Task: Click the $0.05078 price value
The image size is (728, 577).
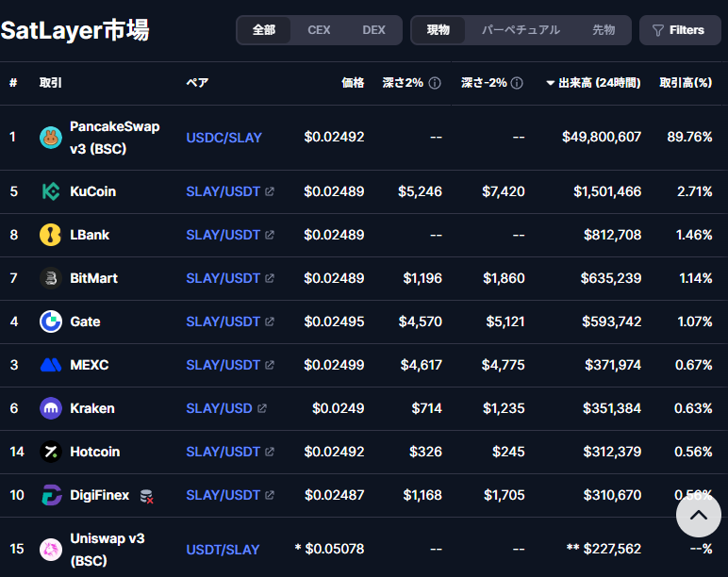Action: pyautogui.click(x=334, y=549)
